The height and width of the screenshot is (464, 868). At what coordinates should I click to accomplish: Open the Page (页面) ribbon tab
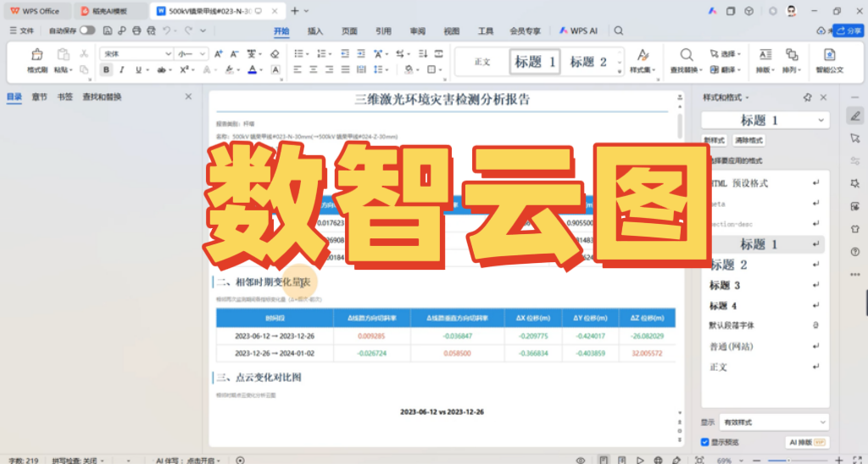[349, 31]
